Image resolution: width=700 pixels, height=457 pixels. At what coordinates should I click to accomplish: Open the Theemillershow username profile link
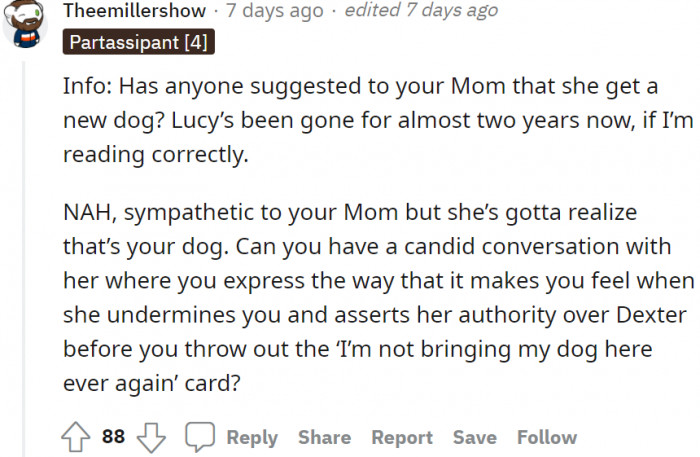[x=134, y=10]
